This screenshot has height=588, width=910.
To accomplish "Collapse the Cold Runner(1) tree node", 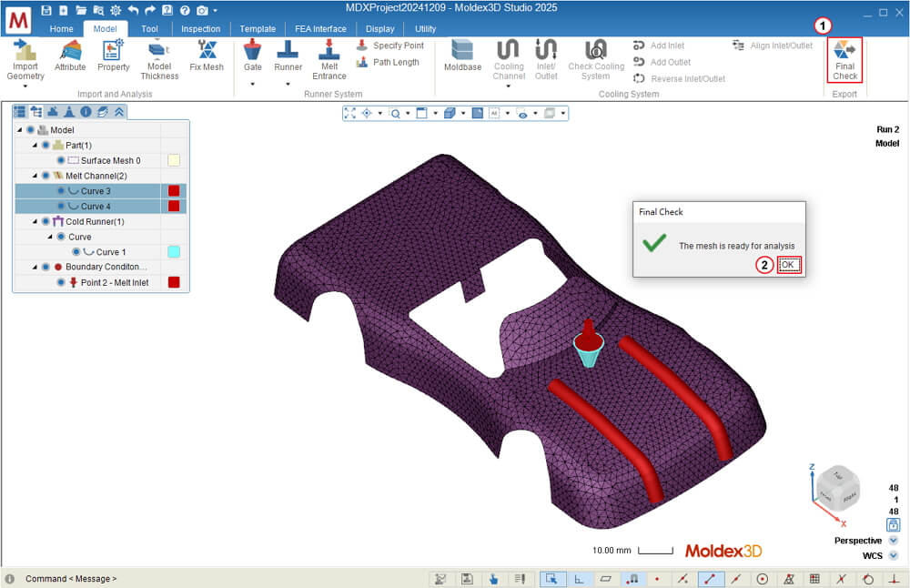I will pos(35,221).
